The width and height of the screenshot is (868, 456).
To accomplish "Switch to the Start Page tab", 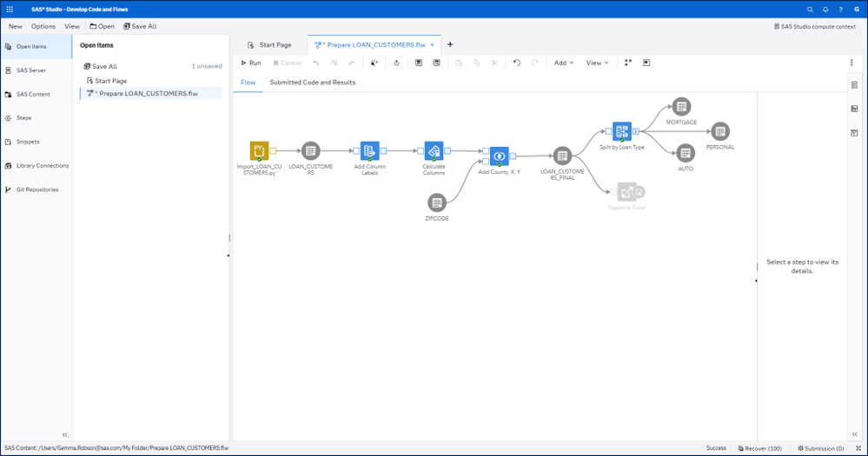I will click(x=269, y=45).
